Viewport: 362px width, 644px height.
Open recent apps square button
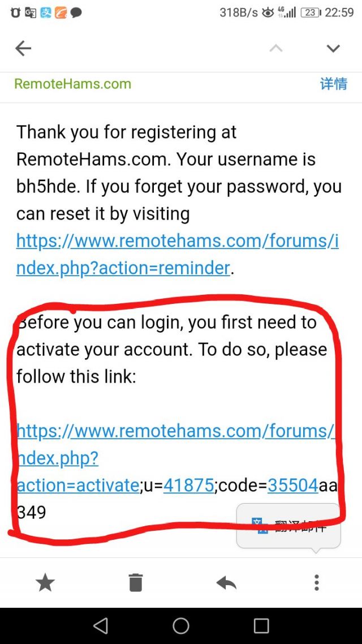click(x=261, y=626)
